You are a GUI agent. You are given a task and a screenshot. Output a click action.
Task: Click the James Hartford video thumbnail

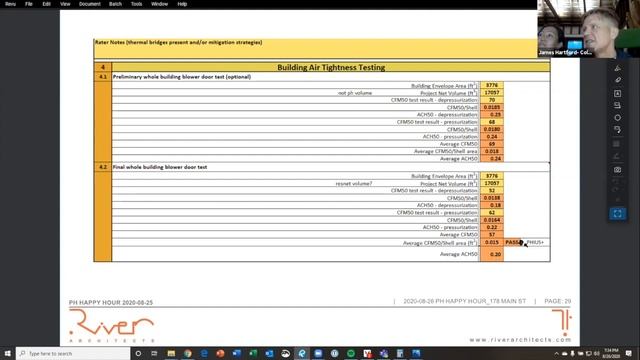tap(588, 29)
